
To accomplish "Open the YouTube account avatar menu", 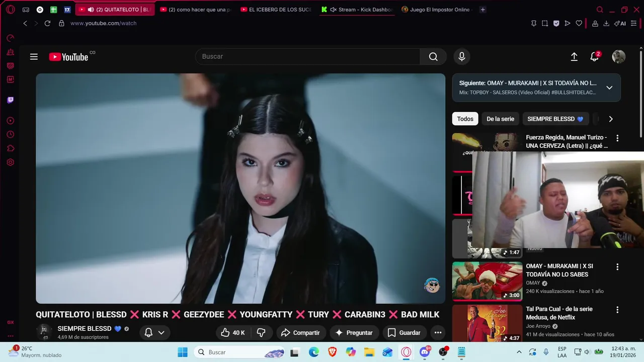I will pyautogui.click(x=618, y=57).
